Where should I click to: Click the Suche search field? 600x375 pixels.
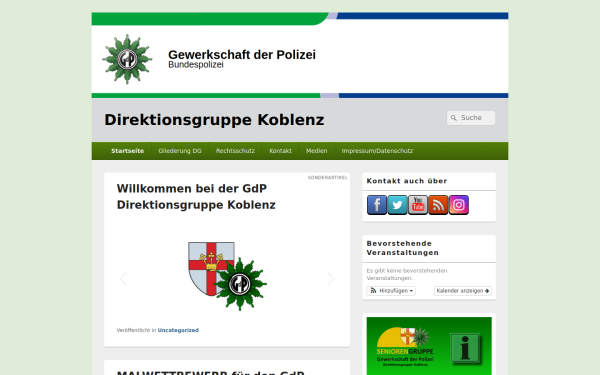tap(471, 118)
